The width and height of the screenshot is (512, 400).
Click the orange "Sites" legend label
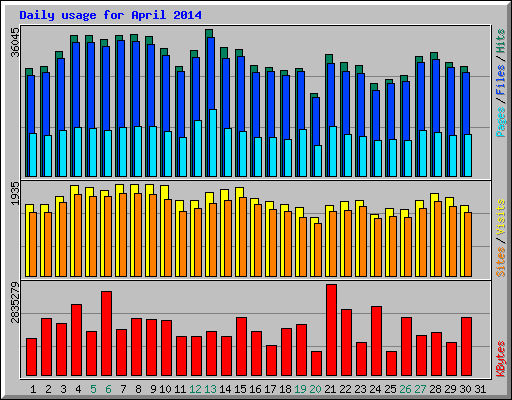[x=501, y=262]
